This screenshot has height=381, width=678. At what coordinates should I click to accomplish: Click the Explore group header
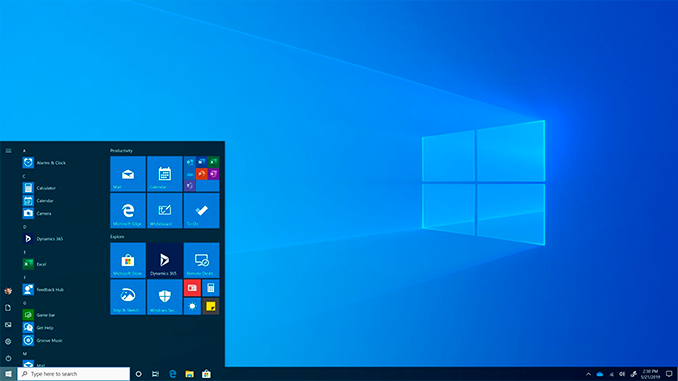pyautogui.click(x=117, y=237)
